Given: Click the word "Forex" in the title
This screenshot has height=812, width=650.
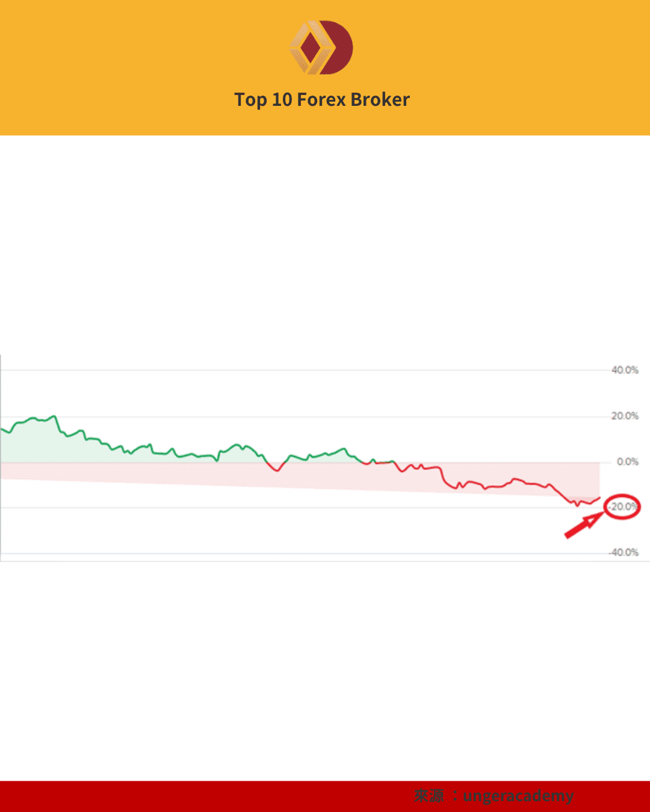Looking at the screenshot, I should tap(321, 100).
